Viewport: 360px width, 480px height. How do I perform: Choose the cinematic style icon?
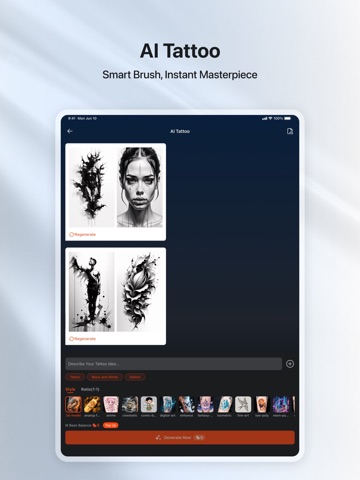[x=130, y=405]
